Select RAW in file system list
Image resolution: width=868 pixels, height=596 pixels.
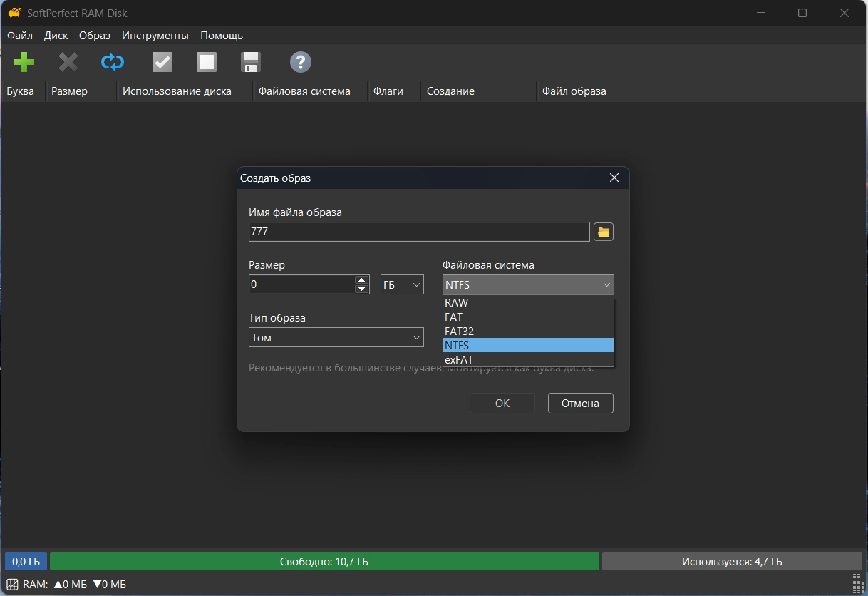coord(527,303)
